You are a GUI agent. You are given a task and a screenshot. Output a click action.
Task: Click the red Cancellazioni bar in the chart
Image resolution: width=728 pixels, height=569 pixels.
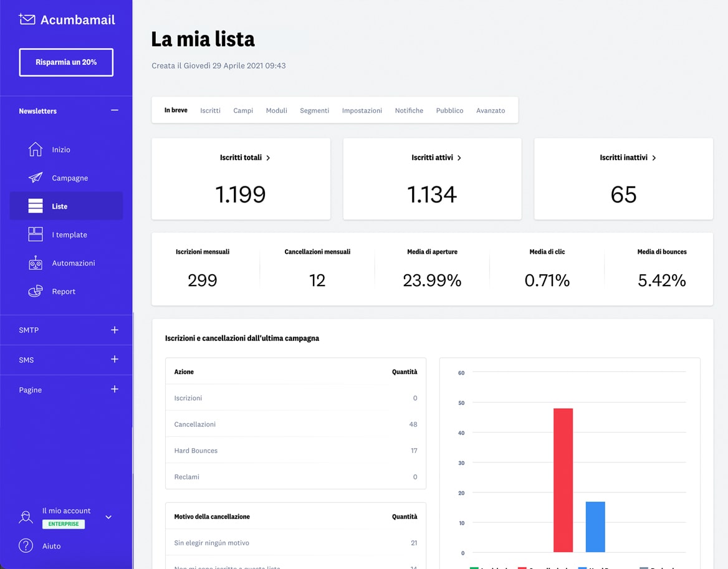563,480
